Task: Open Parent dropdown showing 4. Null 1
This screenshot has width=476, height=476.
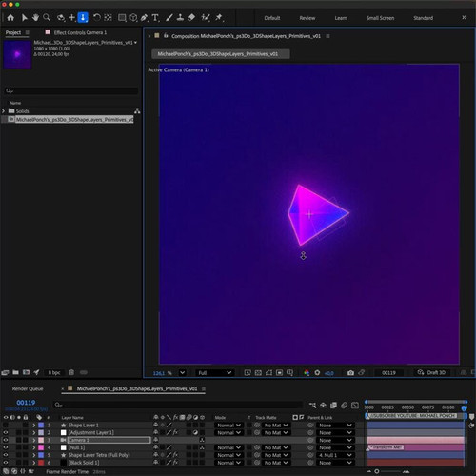Action: [335, 455]
